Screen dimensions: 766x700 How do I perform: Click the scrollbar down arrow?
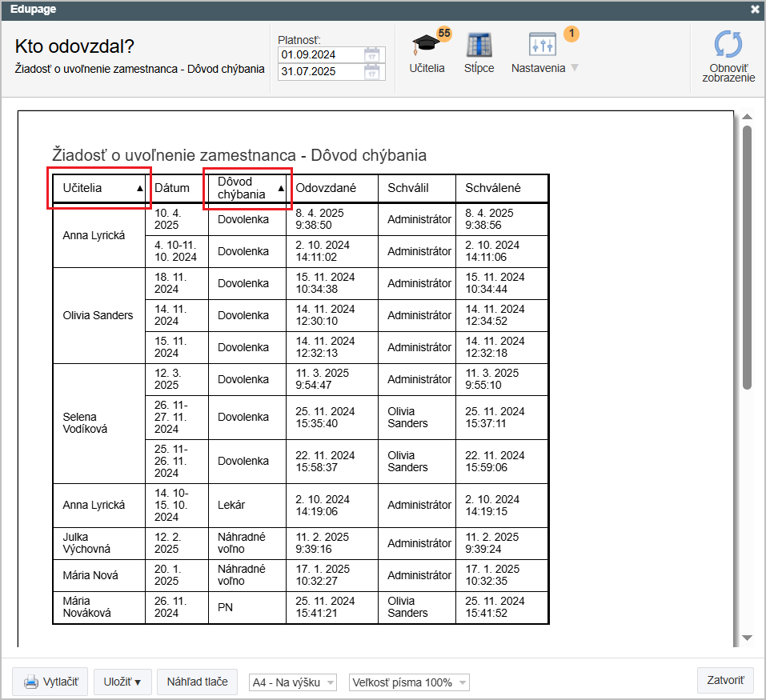[747, 638]
